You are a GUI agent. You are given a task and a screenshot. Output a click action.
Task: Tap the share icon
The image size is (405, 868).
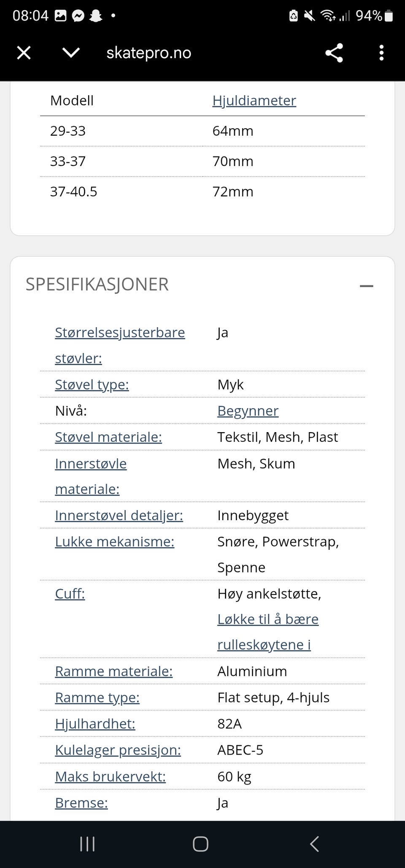click(x=334, y=53)
